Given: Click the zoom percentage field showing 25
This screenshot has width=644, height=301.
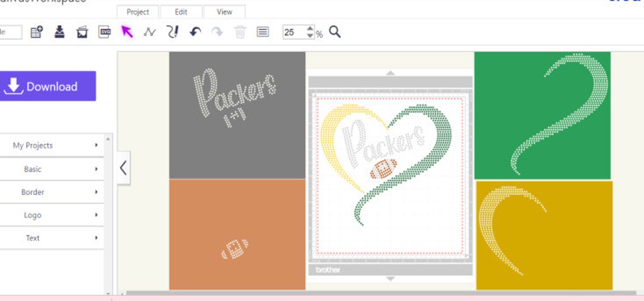Looking at the screenshot, I should pos(295,32).
